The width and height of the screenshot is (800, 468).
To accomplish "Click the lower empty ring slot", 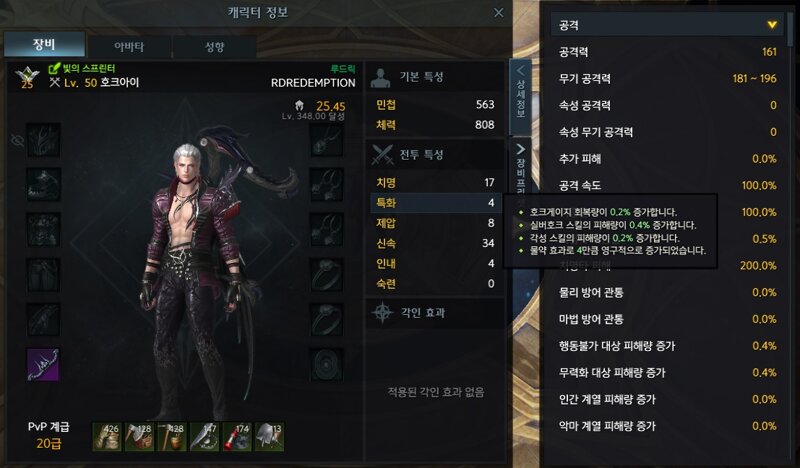I will [x=327, y=319].
